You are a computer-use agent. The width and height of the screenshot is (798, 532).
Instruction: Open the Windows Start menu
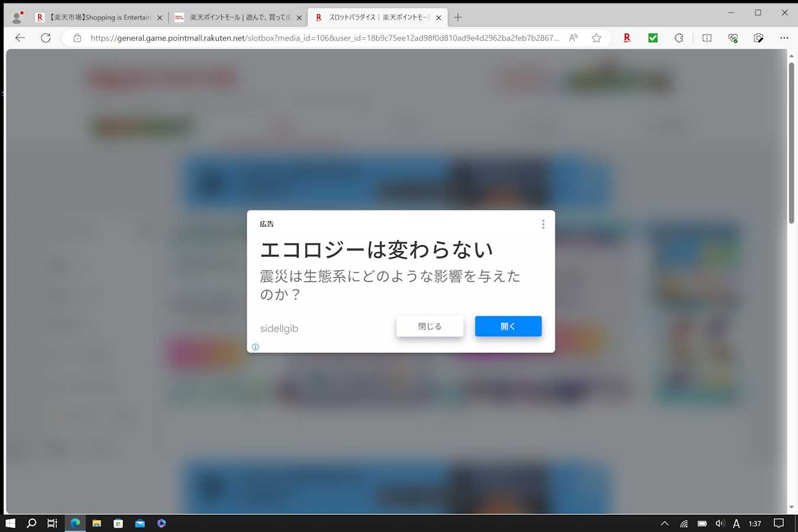point(10,523)
